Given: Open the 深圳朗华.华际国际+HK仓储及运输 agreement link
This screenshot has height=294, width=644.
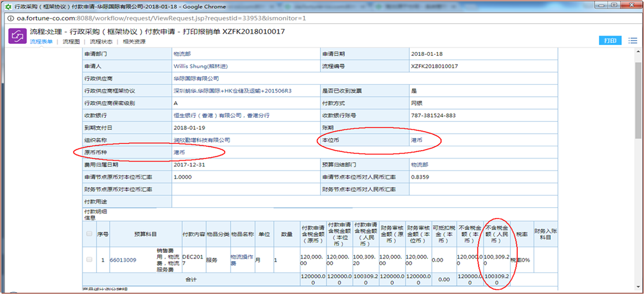Looking at the screenshot, I should 233,91.
